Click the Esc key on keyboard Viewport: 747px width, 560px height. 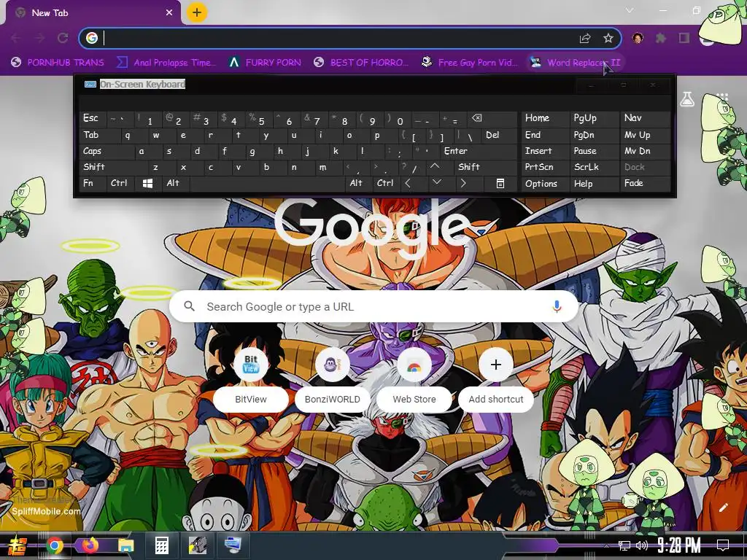click(x=93, y=118)
